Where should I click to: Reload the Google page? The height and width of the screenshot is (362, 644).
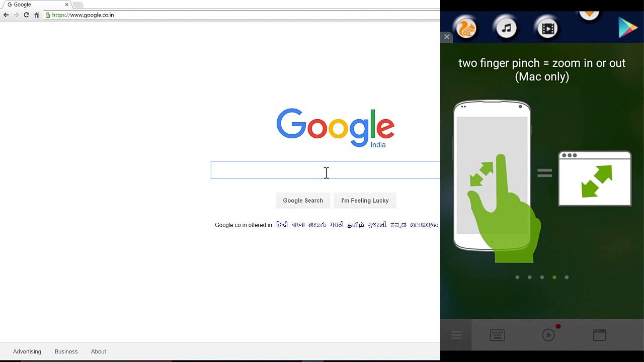[26, 15]
